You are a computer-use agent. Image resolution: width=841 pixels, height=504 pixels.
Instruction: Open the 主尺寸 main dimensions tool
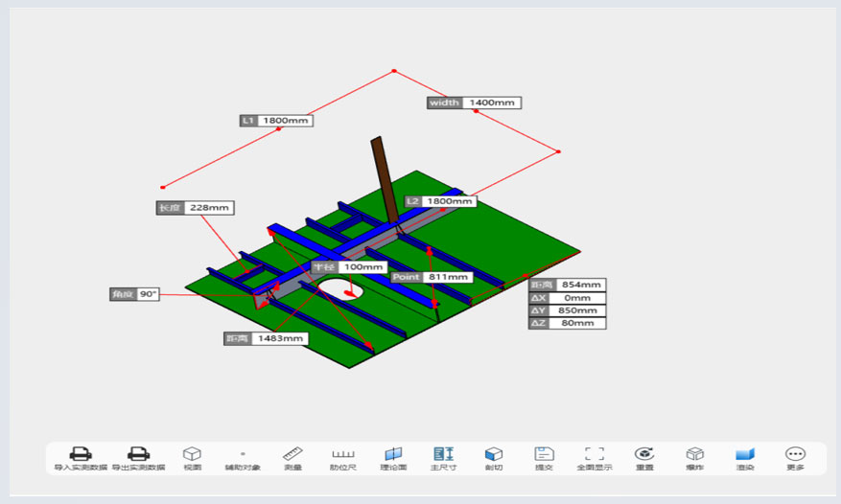click(x=443, y=454)
